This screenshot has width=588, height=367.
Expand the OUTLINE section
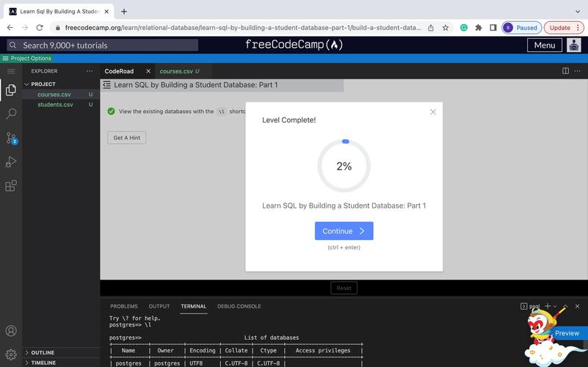click(x=26, y=352)
